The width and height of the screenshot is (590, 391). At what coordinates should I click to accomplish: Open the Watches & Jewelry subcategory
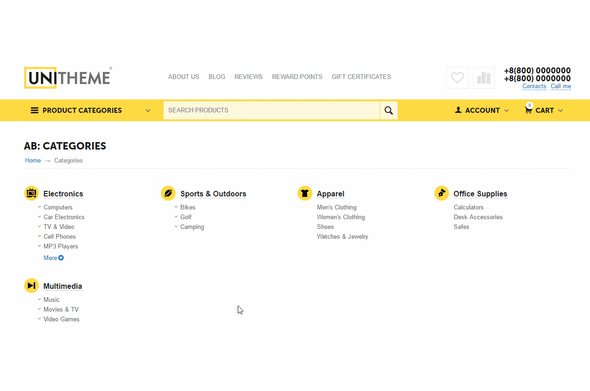click(342, 237)
